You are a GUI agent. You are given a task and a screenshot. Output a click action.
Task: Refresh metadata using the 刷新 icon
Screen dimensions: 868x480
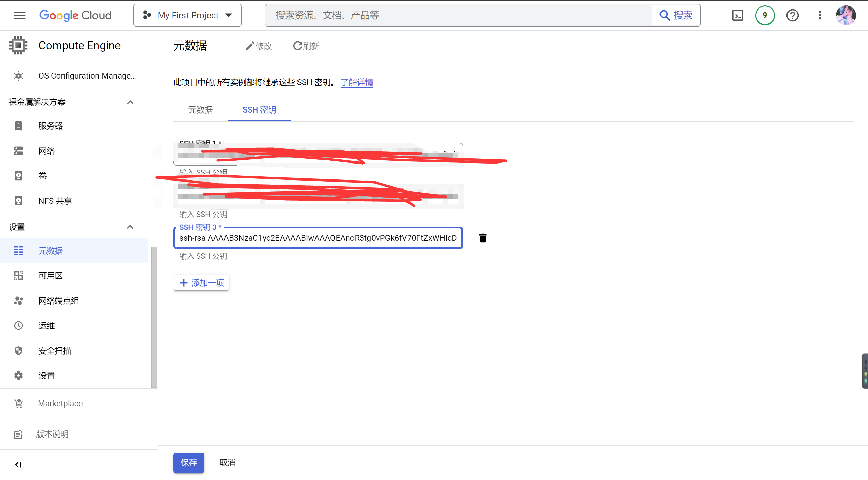(305, 46)
